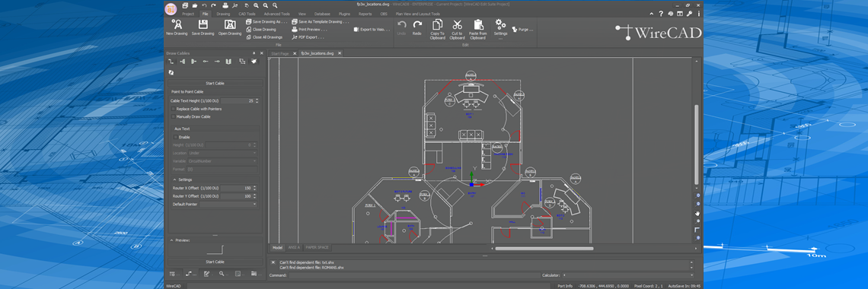Click the top Start Cable button
The height and width of the screenshot is (289, 868).
[215, 83]
